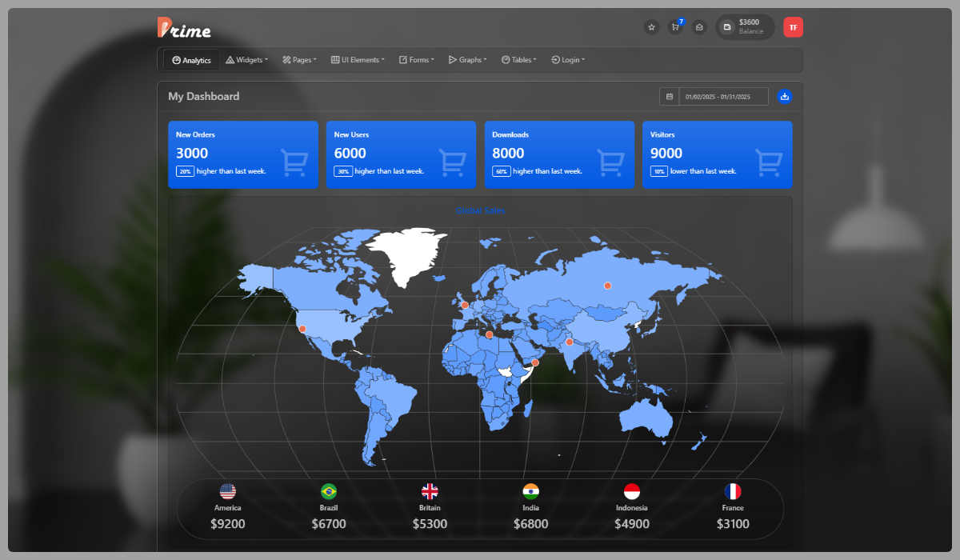Open the $3600 Balance wallet

coord(744,26)
